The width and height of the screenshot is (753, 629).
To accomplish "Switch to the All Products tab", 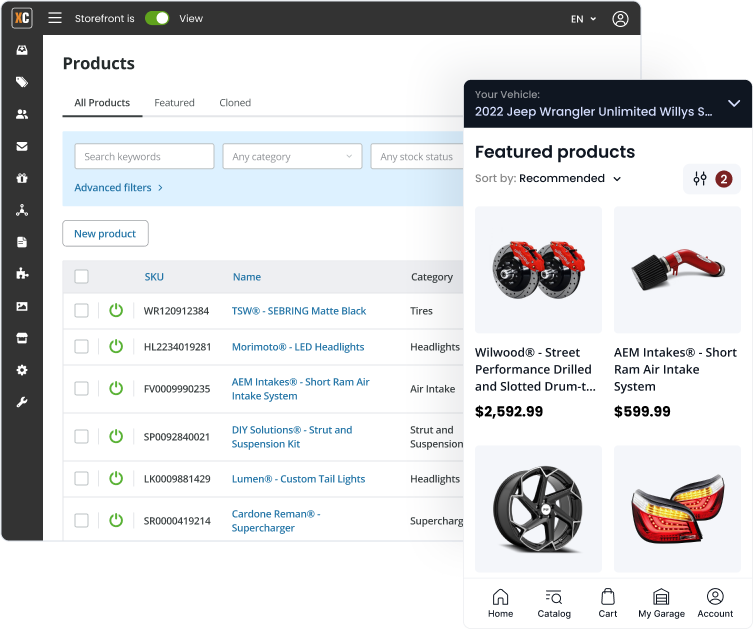I will click(x=102, y=103).
